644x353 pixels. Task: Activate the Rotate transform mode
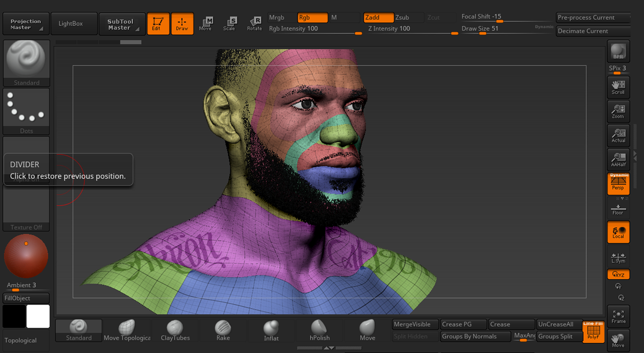tap(254, 24)
